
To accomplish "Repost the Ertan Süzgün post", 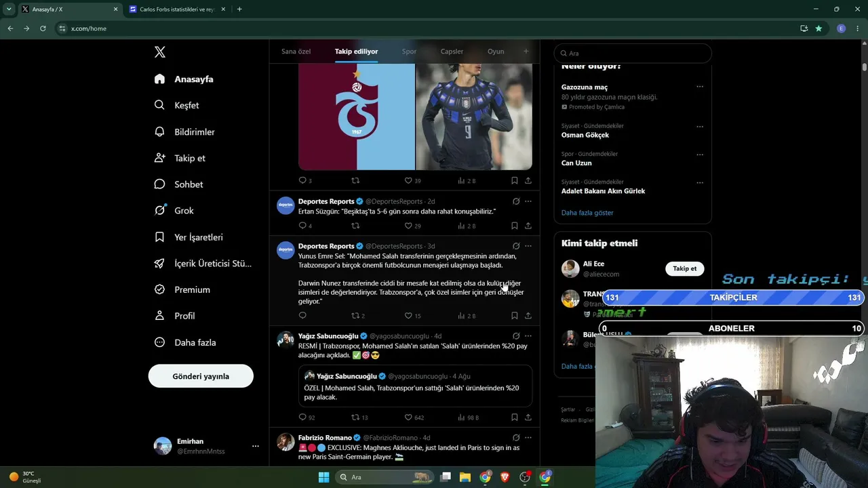I will tap(355, 226).
